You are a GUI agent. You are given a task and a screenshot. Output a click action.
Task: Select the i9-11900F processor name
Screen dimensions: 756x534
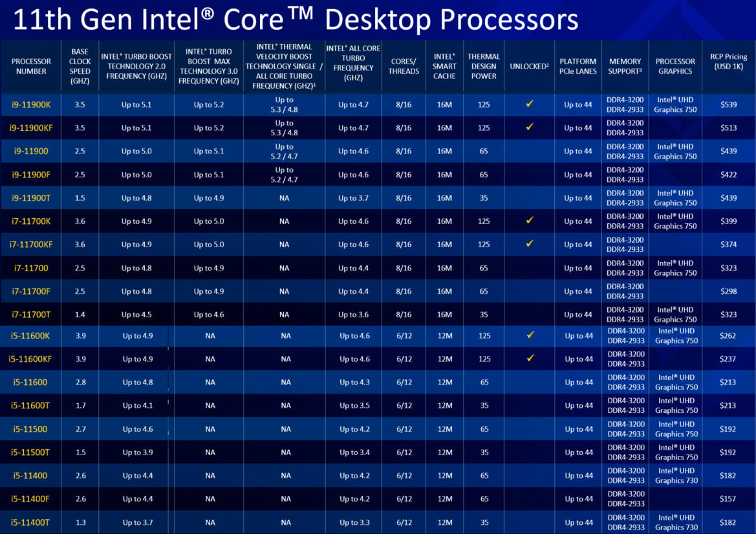pos(31,175)
